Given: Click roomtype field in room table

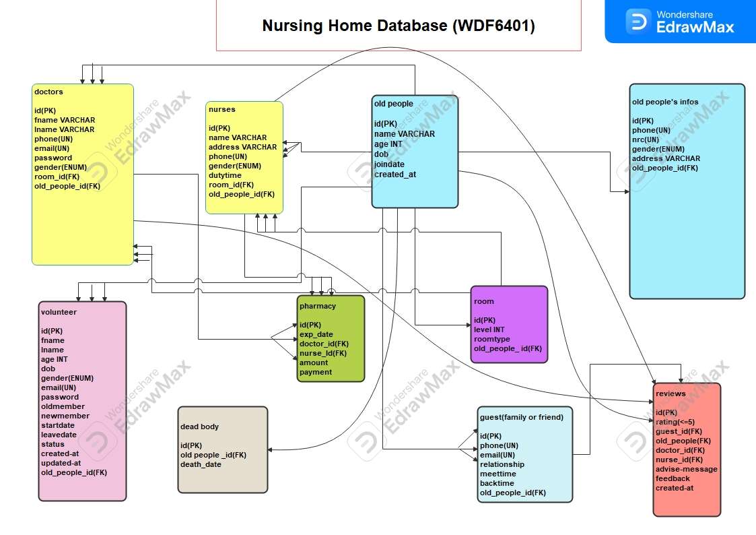Looking at the screenshot, I should pyautogui.click(x=492, y=339).
